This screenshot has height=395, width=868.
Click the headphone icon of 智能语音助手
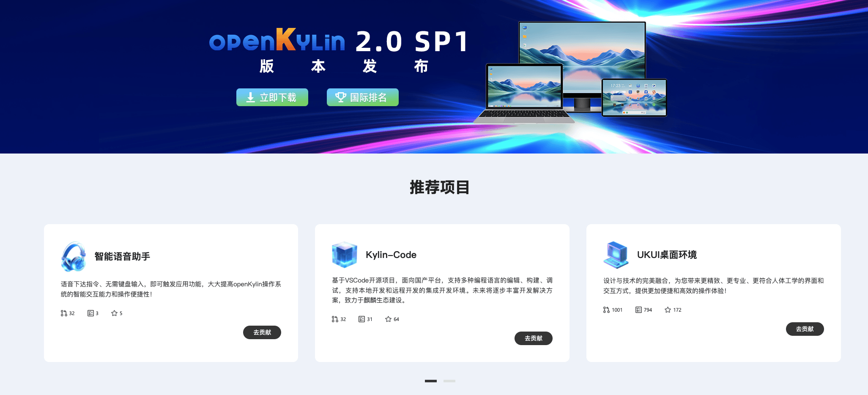[74, 256]
